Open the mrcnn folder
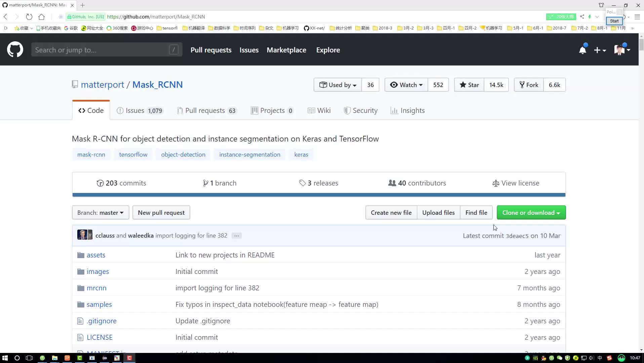644x363 pixels. pyautogui.click(x=96, y=288)
